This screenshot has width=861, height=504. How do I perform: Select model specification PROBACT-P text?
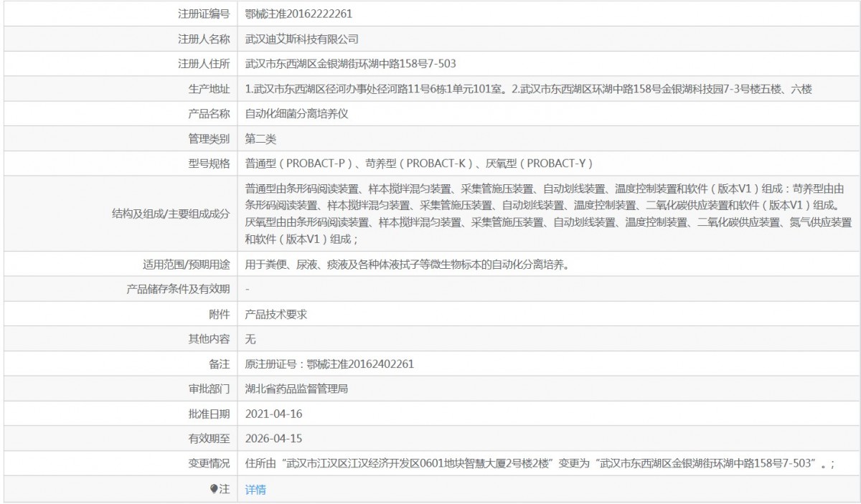(x=419, y=163)
